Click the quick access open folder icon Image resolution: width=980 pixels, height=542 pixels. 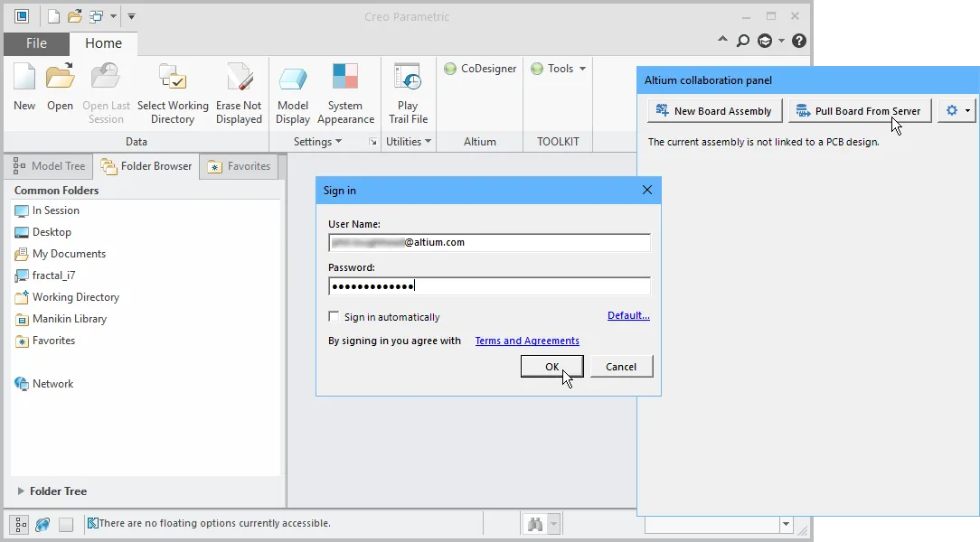tap(75, 16)
